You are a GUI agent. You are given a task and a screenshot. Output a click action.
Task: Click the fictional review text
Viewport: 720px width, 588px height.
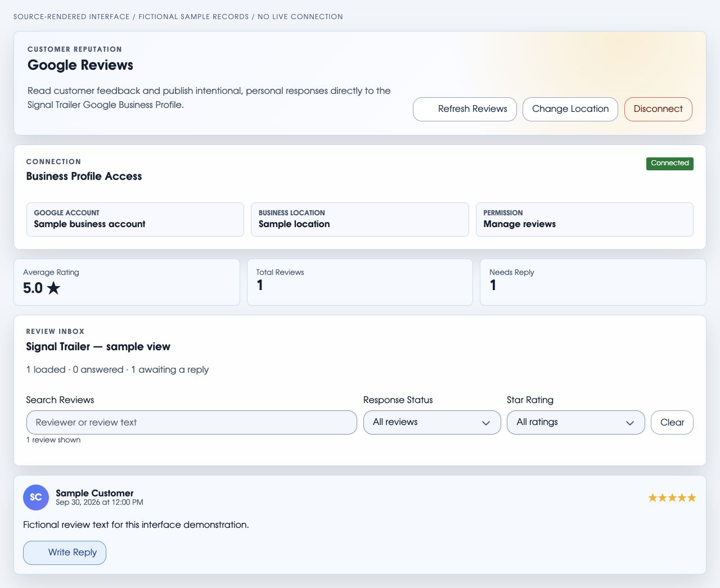(x=136, y=524)
